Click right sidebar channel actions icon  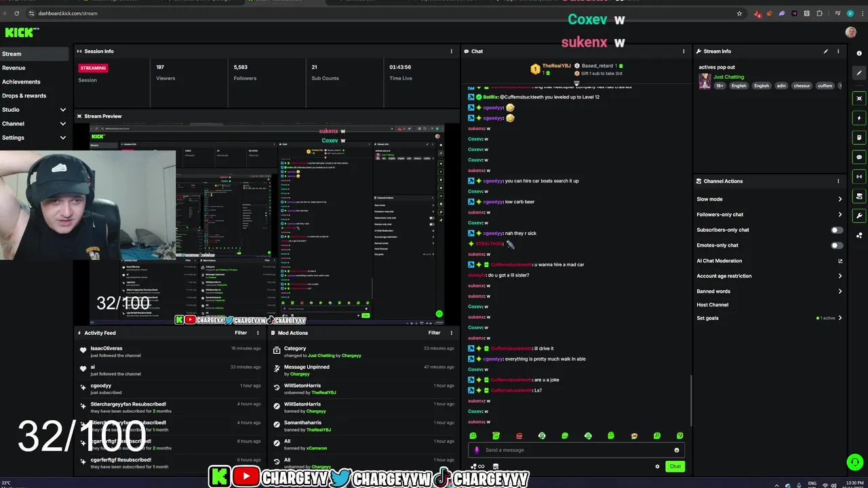tap(859, 197)
